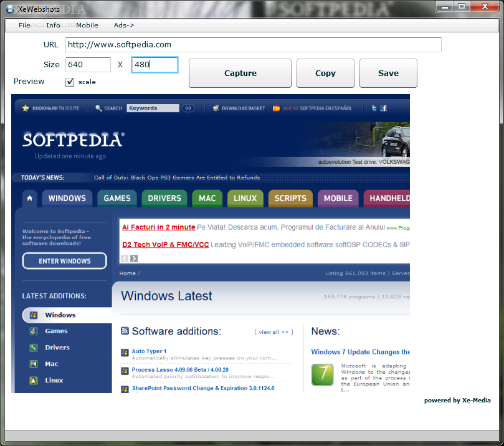Click the Linux icon in Latest Additions

point(34,381)
